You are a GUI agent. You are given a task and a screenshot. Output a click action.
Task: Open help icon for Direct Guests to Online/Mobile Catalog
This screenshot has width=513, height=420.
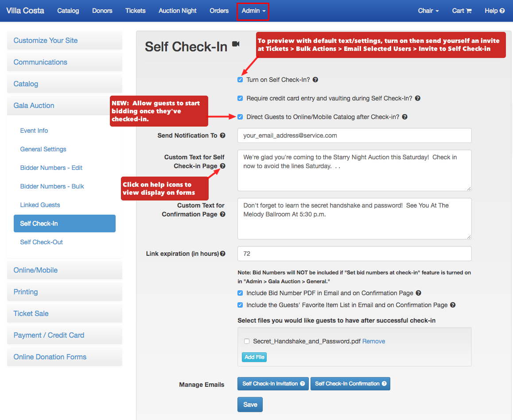click(405, 117)
